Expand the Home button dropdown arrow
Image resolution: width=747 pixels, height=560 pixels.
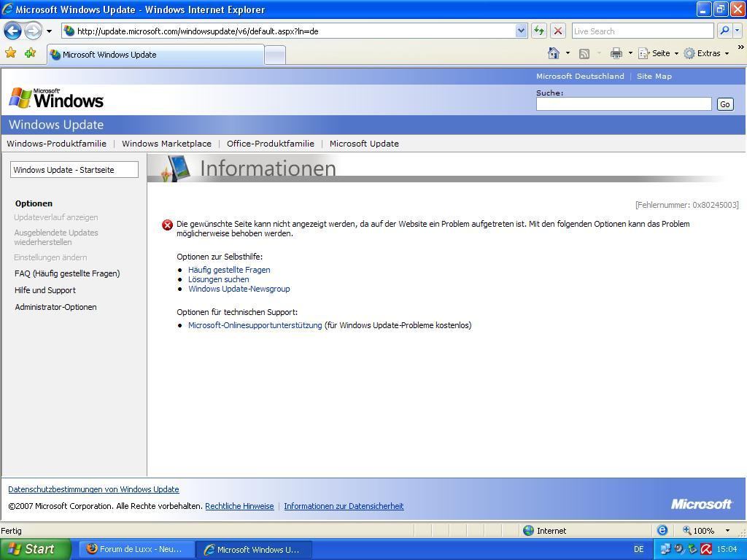pyautogui.click(x=568, y=53)
